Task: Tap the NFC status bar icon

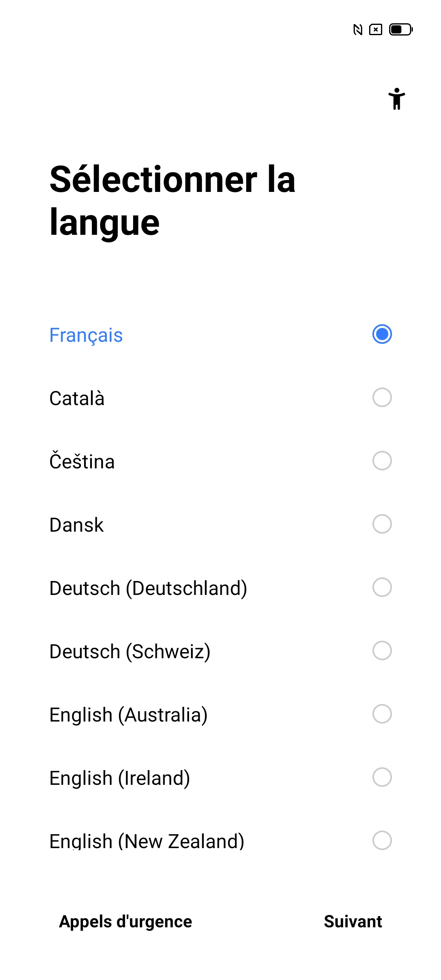Action: (358, 30)
